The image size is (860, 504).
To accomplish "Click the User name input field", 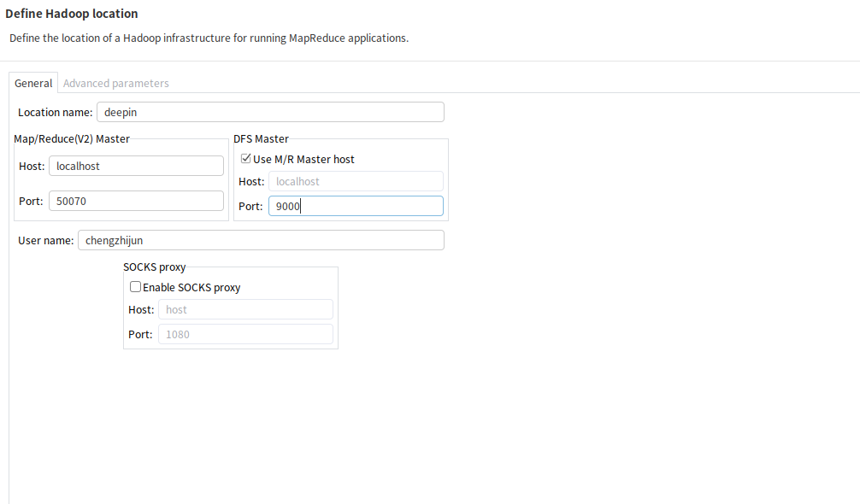I will coord(261,241).
